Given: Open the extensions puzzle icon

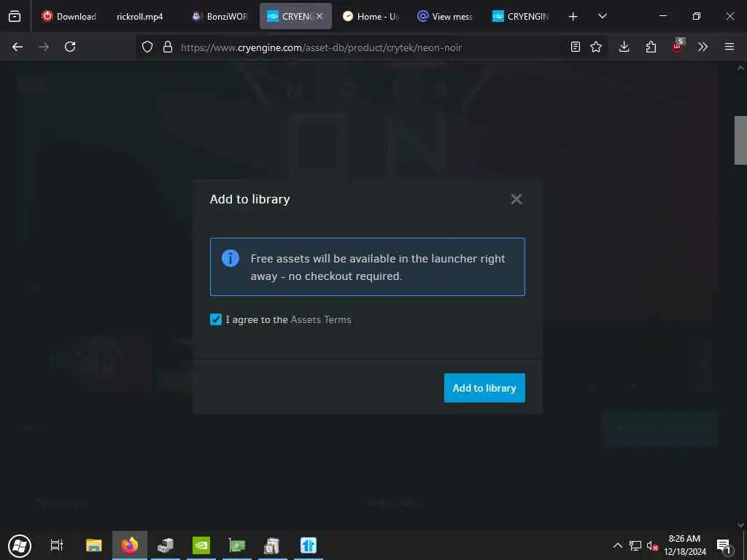Looking at the screenshot, I should coord(651,47).
